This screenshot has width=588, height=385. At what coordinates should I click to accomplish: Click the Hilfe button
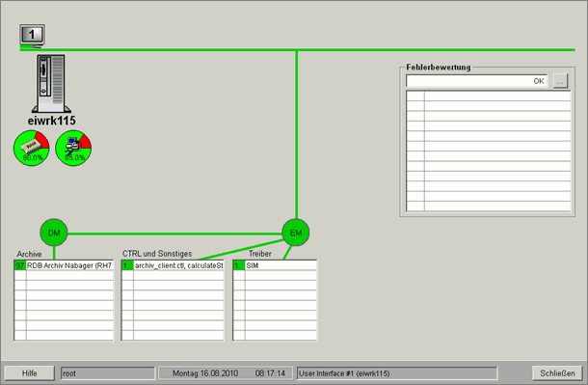click(x=29, y=373)
